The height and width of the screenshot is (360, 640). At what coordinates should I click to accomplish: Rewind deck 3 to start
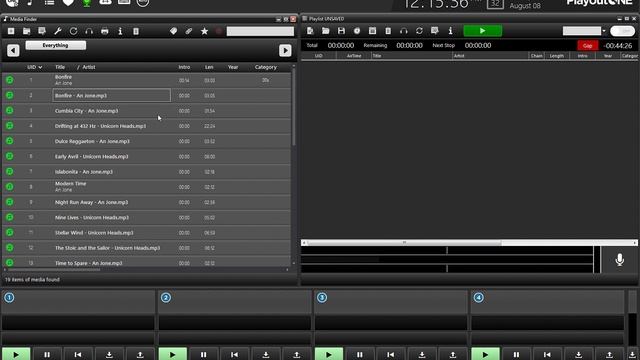point(391,354)
